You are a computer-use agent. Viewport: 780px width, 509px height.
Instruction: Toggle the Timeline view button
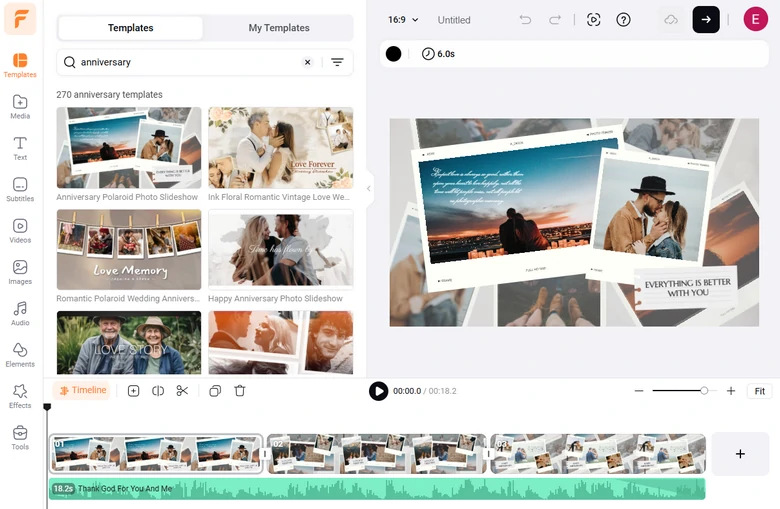(83, 391)
